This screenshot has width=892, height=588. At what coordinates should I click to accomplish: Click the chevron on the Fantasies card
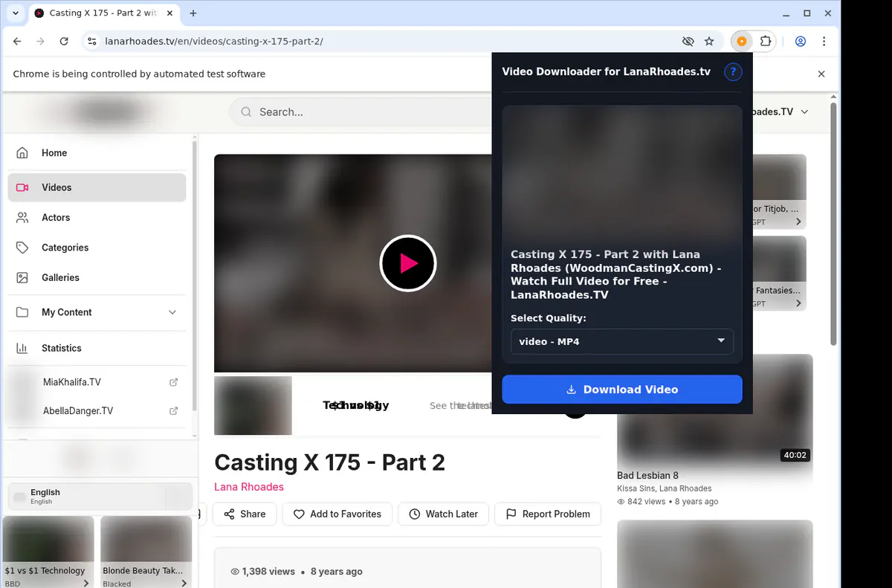(x=799, y=303)
